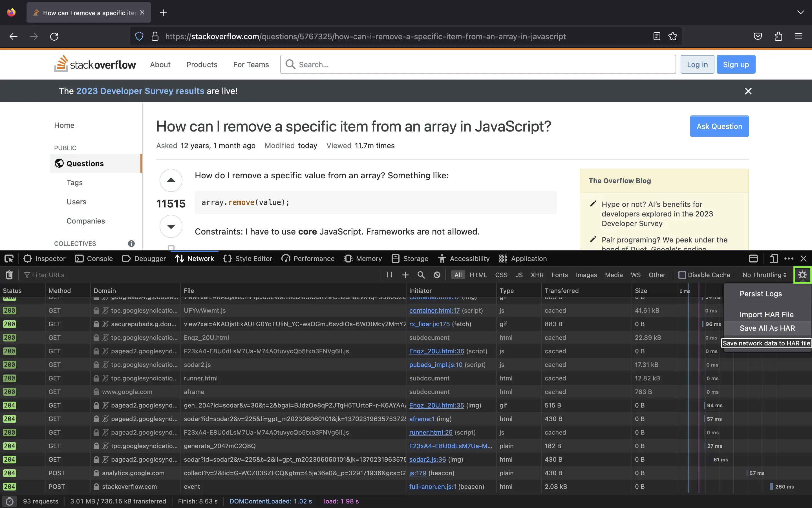The image size is (812, 508).
Task: Toggle reader view icon in address bar
Action: (657, 36)
